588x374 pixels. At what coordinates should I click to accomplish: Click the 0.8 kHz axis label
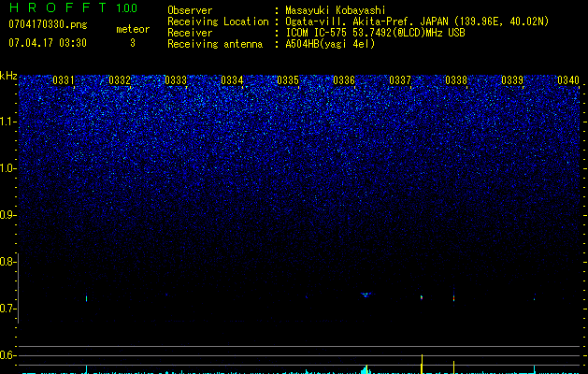(7, 262)
